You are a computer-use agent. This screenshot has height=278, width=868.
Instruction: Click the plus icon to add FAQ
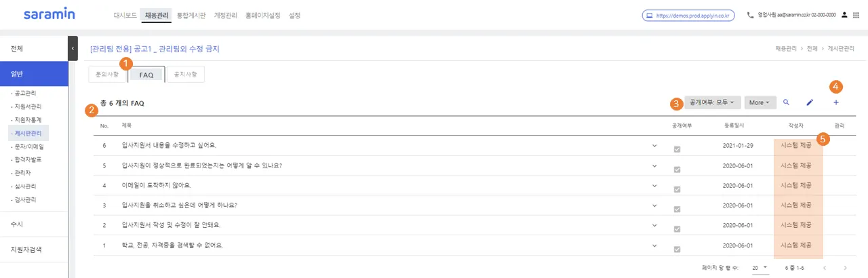pos(836,102)
